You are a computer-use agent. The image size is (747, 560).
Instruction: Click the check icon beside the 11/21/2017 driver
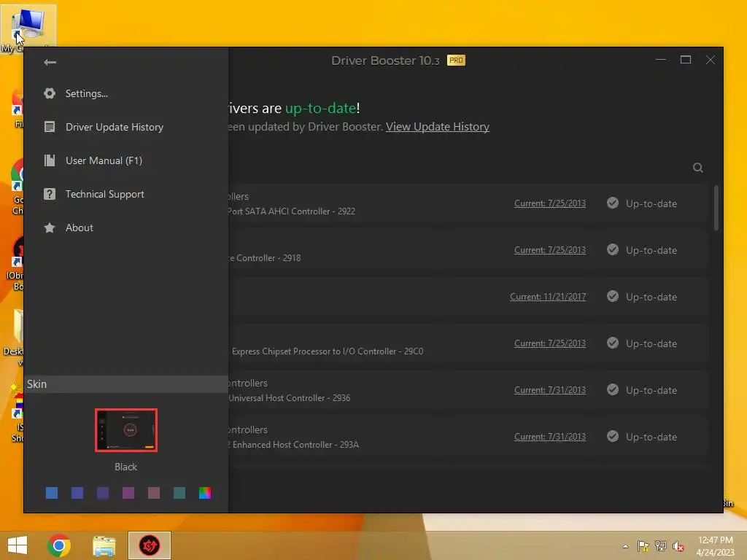pos(613,297)
